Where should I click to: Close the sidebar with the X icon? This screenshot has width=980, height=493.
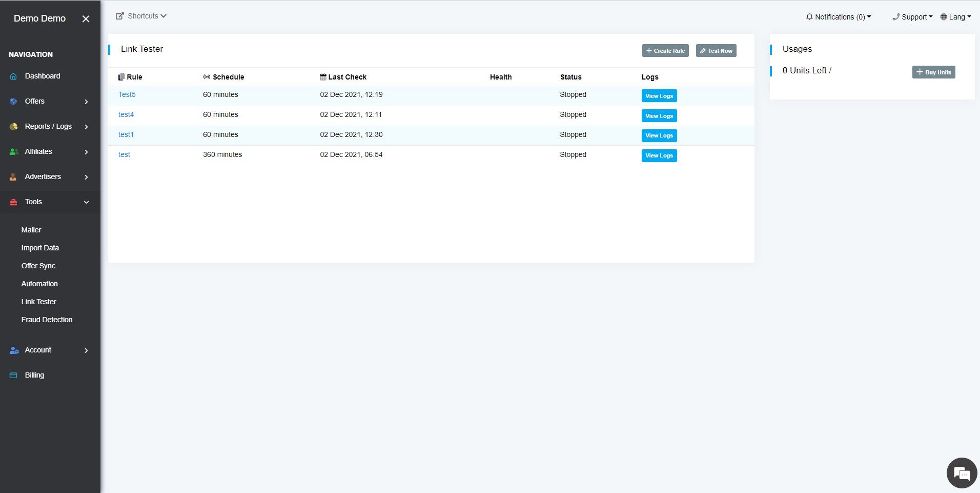pos(86,19)
